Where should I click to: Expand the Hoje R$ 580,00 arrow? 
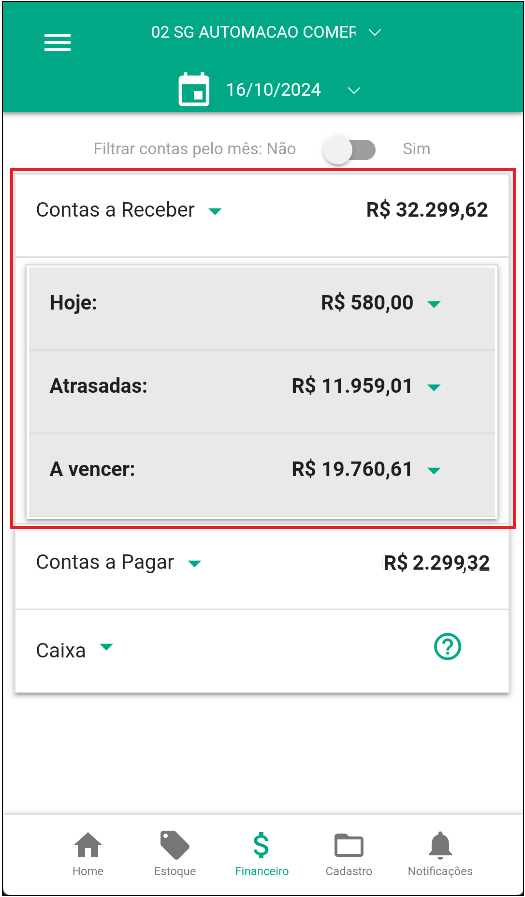[434, 304]
